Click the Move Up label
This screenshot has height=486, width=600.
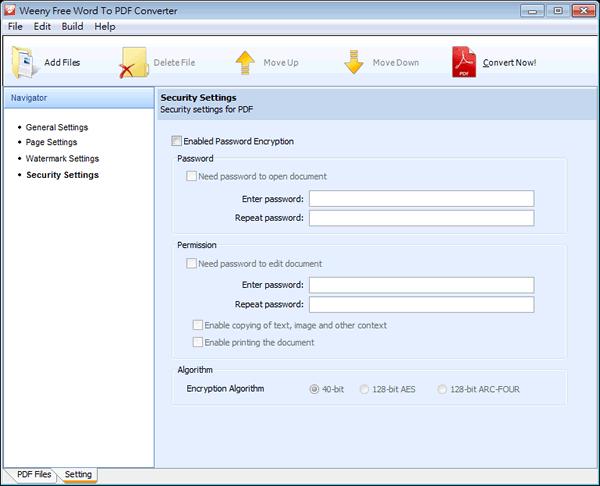281,62
